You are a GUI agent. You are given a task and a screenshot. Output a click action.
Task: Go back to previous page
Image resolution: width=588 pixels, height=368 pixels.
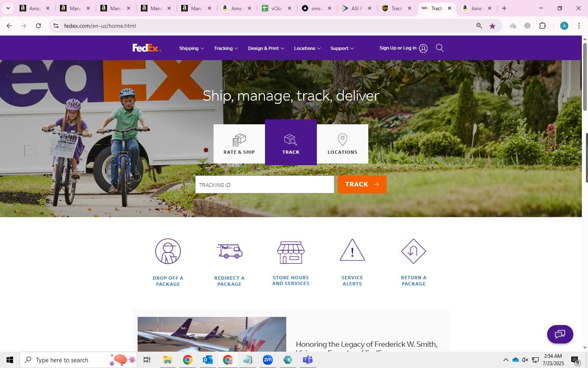(9, 26)
